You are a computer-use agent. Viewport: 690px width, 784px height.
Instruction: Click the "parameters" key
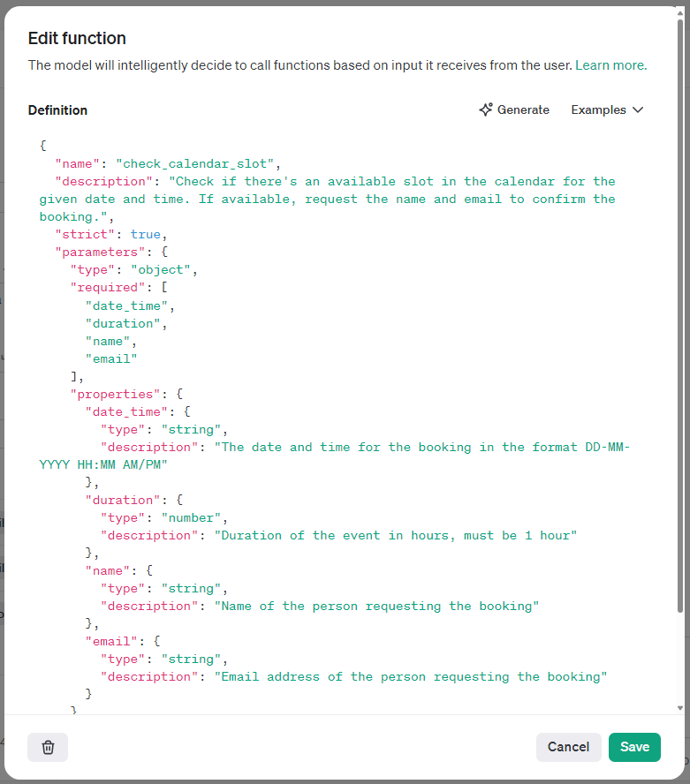pyautogui.click(x=100, y=252)
